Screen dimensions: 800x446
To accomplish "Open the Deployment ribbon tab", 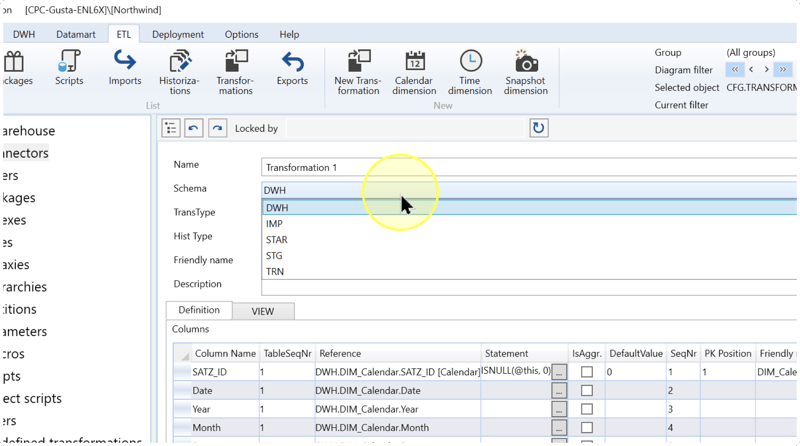I will click(178, 34).
